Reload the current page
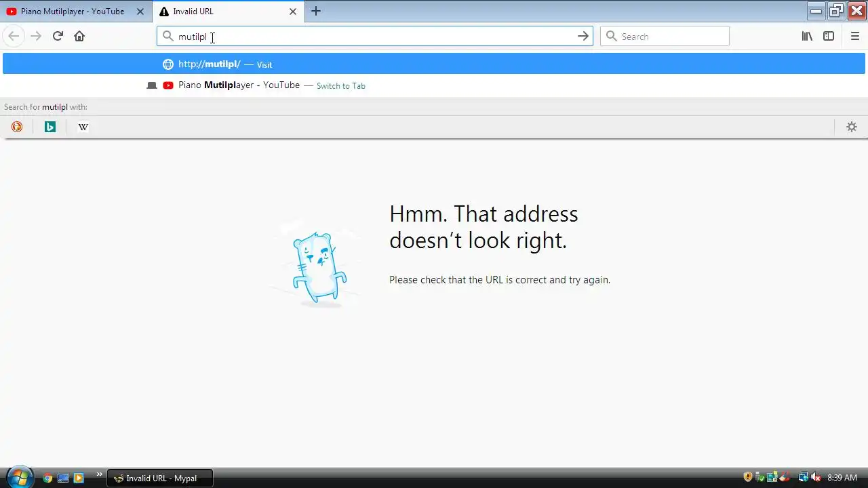The height and width of the screenshot is (488, 868). [x=58, y=36]
